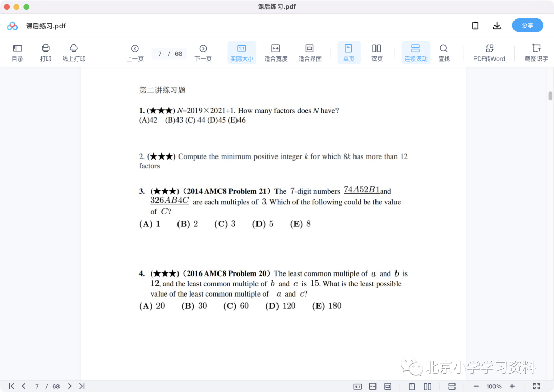
Task: Open 线上打印 online printing
Action: pos(74,53)
